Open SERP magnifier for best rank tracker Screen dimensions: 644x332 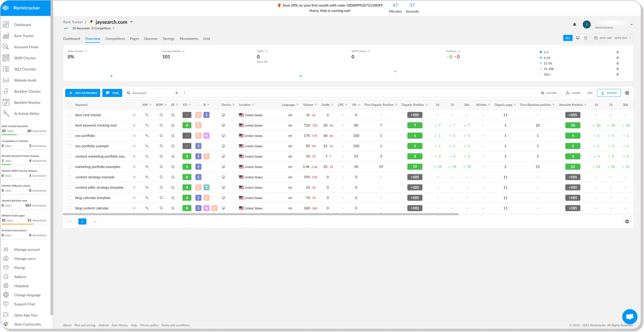161,115
